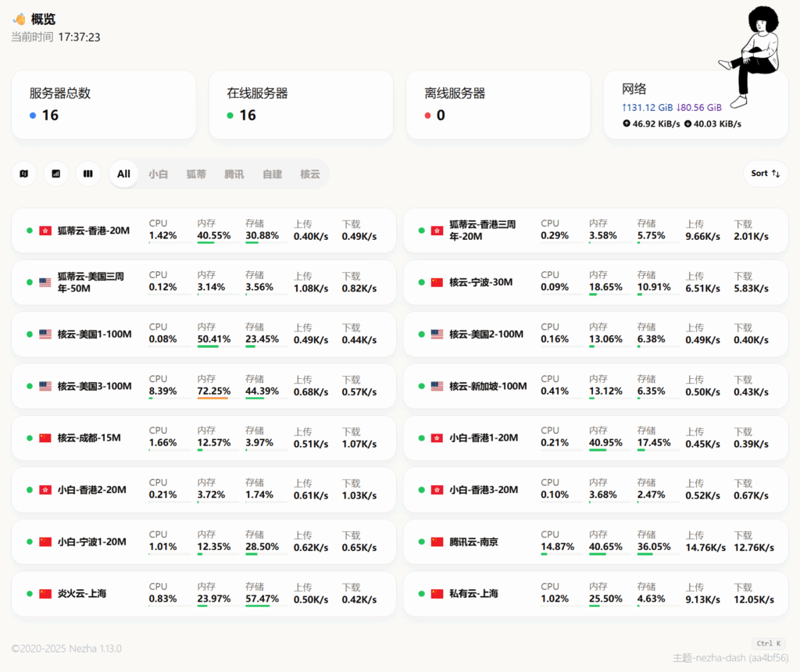
Task: Switch to the 小白 group tab
Action: [158, 173]
